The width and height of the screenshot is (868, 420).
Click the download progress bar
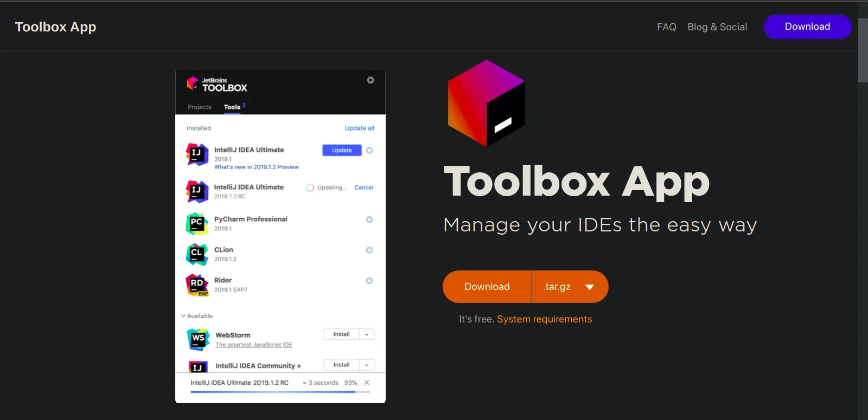[x=280, y=392]
